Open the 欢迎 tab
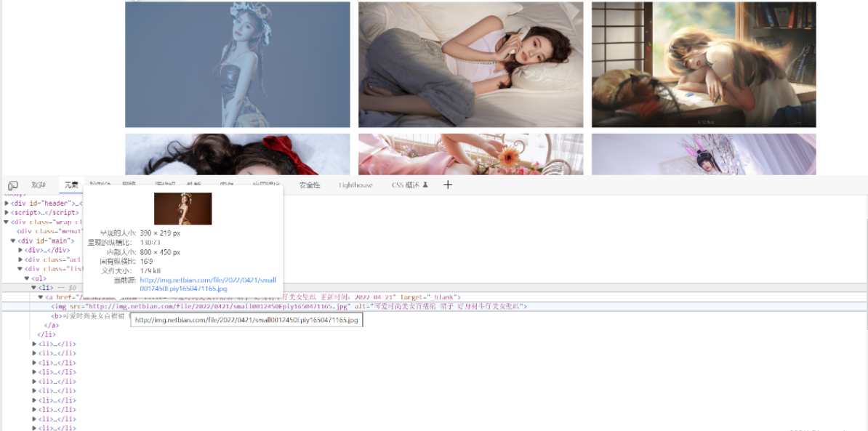 pos(39,185)
